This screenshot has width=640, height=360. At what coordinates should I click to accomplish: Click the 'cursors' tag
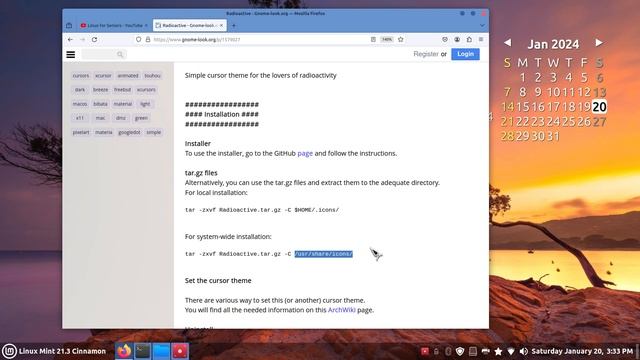(80, 76)
